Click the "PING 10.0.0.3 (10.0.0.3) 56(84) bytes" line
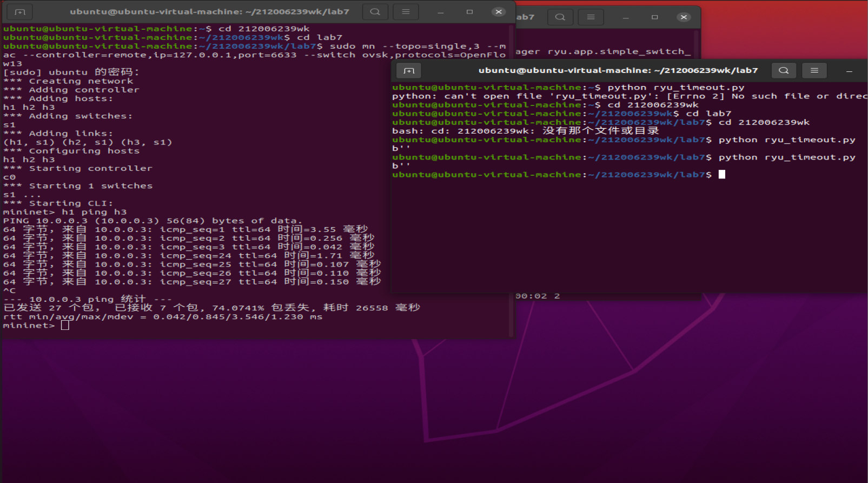This screenshot has height=483, width=868. (x=153, y=220)
